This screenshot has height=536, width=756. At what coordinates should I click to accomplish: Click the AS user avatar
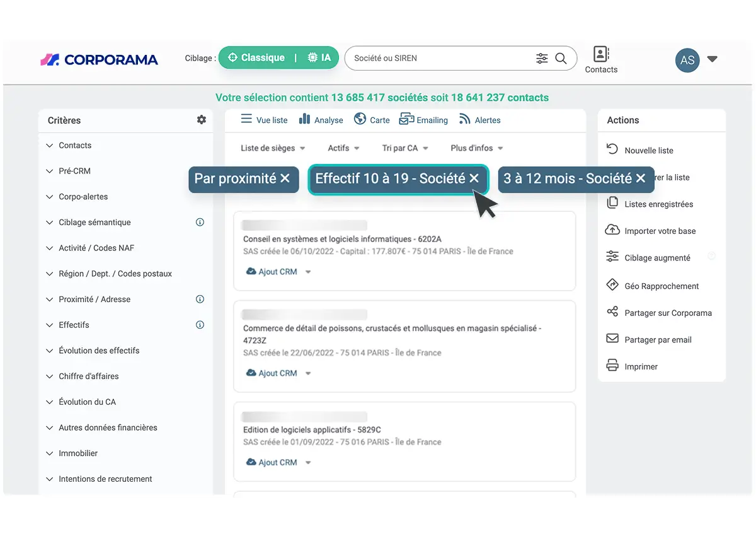[687, 60]
